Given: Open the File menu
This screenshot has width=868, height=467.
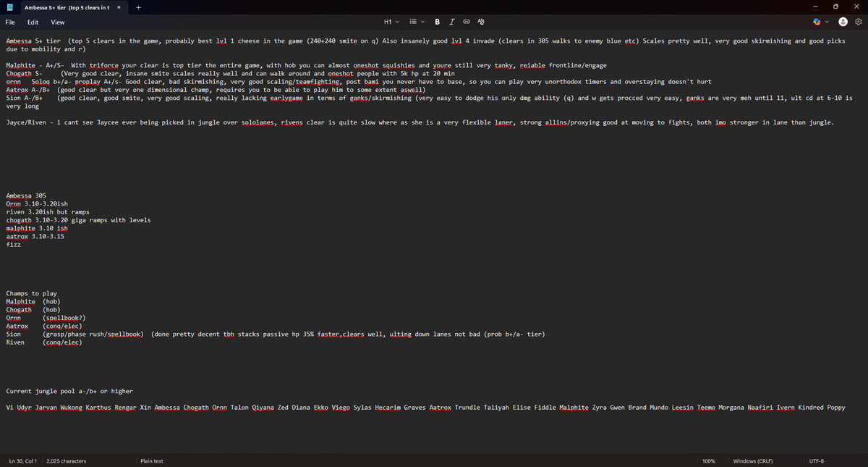Looking at the screenshot, I should 10,22.
